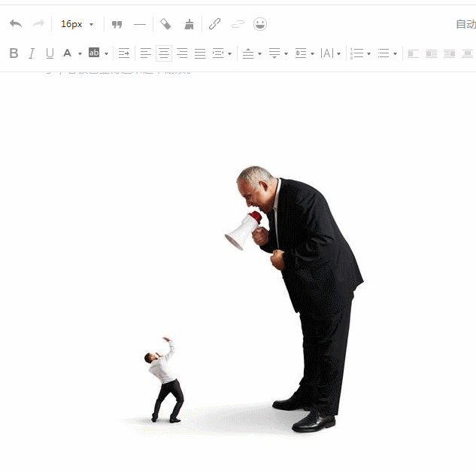Insert a horizontal divider line
Screen dimensions: 476x471
140,24
